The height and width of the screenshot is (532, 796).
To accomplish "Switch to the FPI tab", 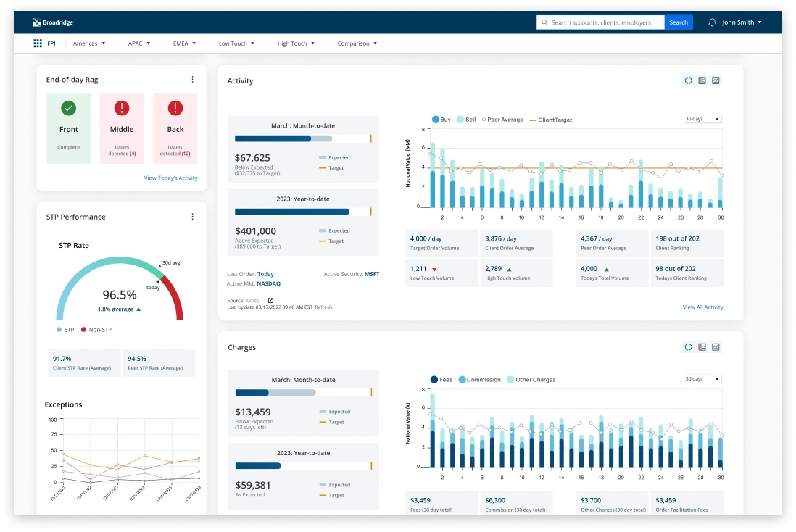I will (x=51, y=43).
